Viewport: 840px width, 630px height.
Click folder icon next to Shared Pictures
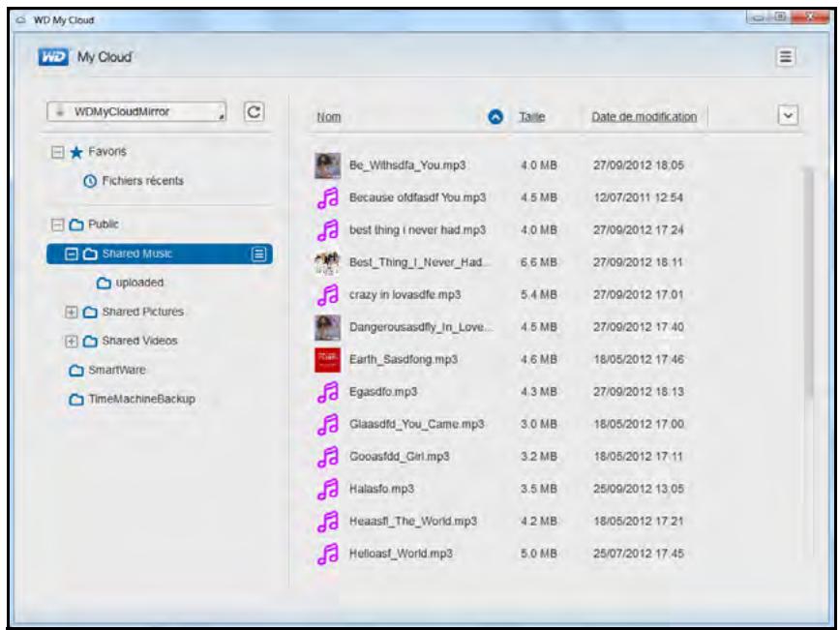pos(90,312)
